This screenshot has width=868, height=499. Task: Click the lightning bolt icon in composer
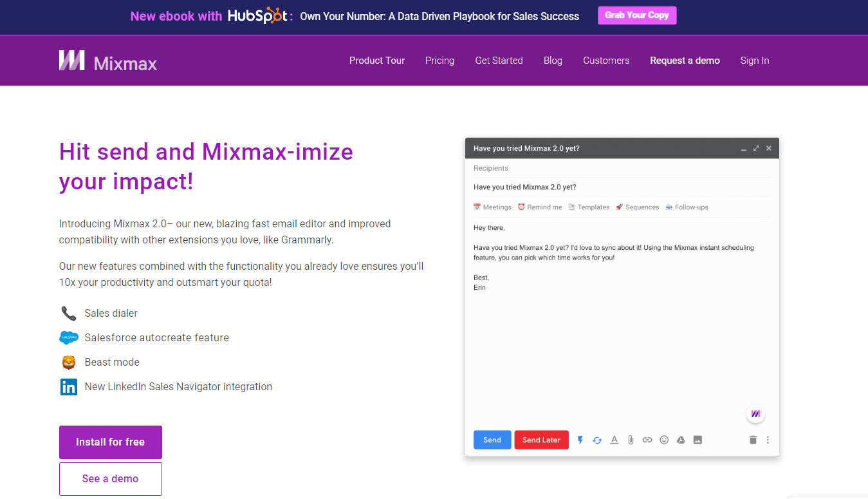point(580,440)
